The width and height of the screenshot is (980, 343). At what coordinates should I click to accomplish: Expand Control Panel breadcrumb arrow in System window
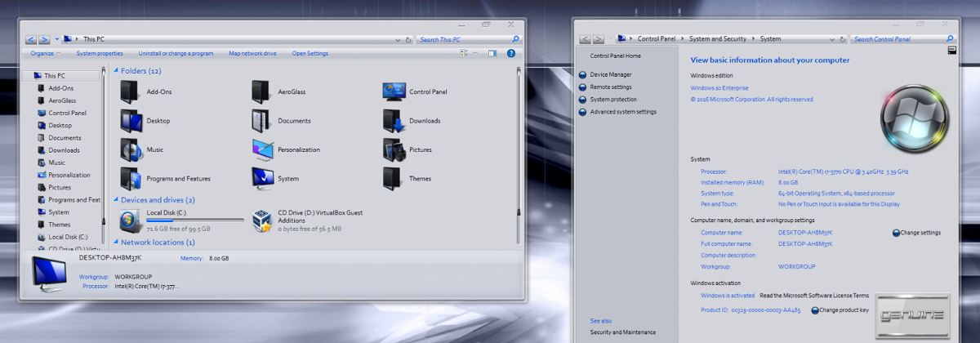click(681, 38)
